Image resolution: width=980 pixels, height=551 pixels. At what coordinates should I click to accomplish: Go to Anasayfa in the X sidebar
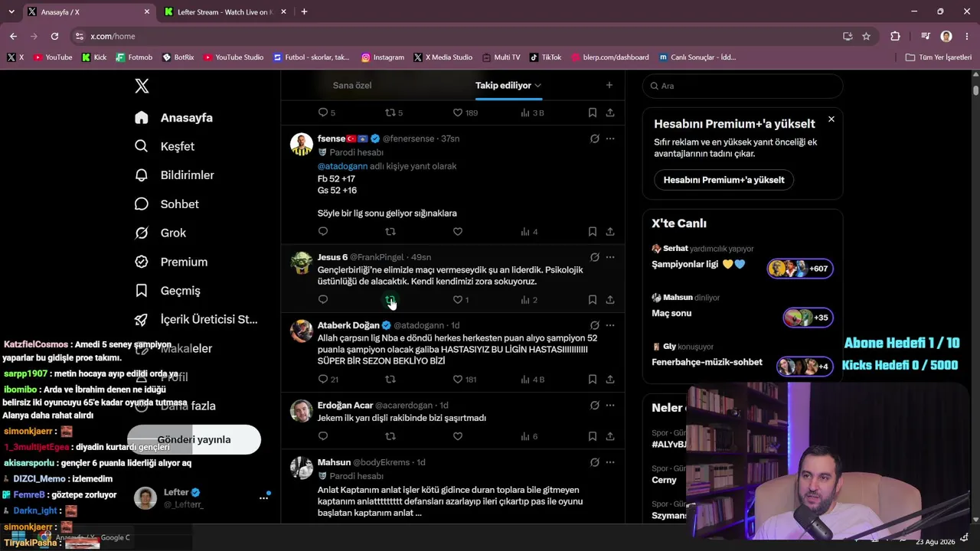pos(174,118)
